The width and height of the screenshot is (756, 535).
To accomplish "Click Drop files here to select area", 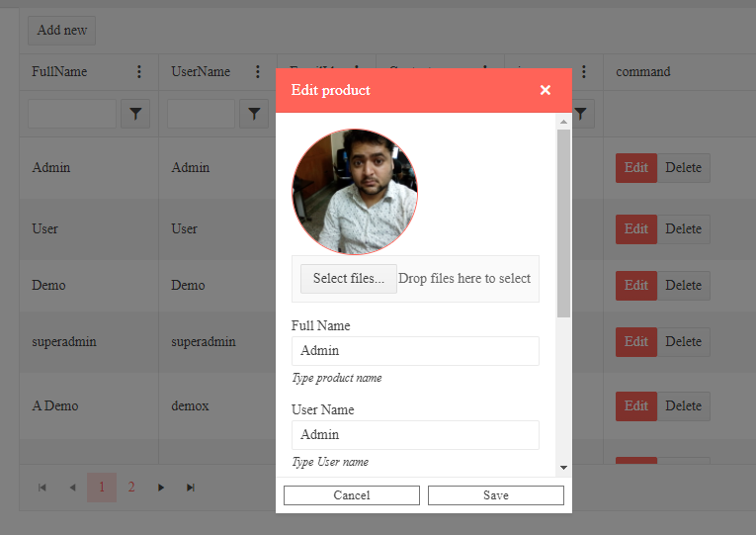I will coord(464,278).
